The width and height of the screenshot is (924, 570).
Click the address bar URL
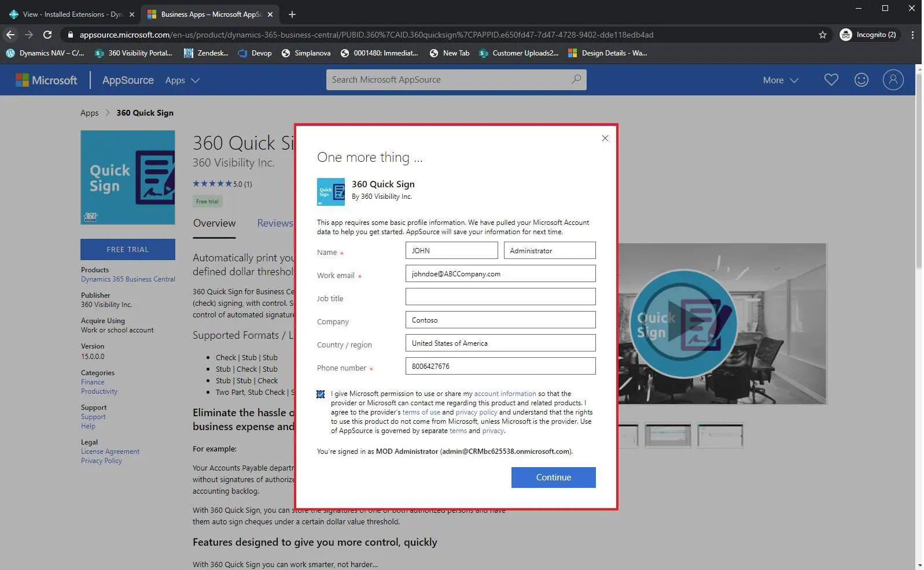[366, 35]
